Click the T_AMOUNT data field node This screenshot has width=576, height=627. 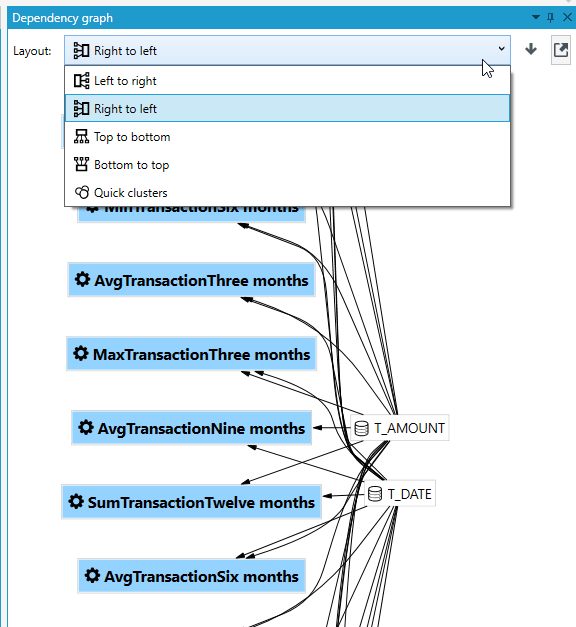coord(400,428)
